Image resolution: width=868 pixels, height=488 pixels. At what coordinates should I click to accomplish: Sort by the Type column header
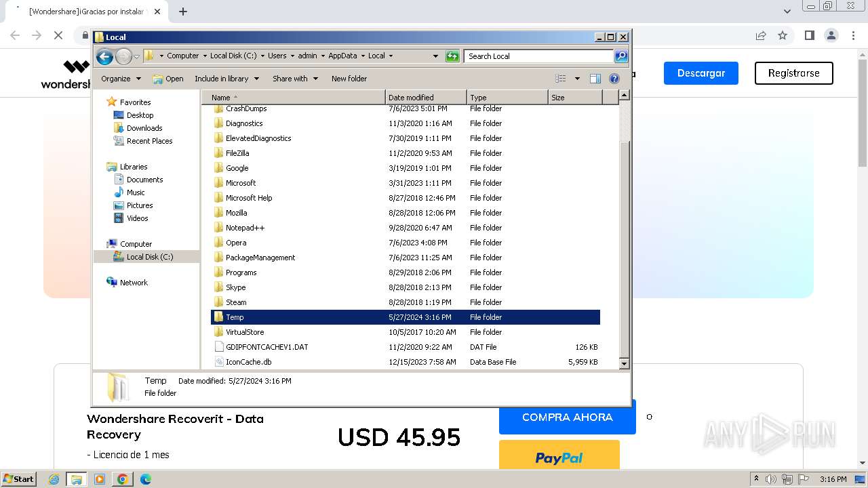(x=507, y=98)
